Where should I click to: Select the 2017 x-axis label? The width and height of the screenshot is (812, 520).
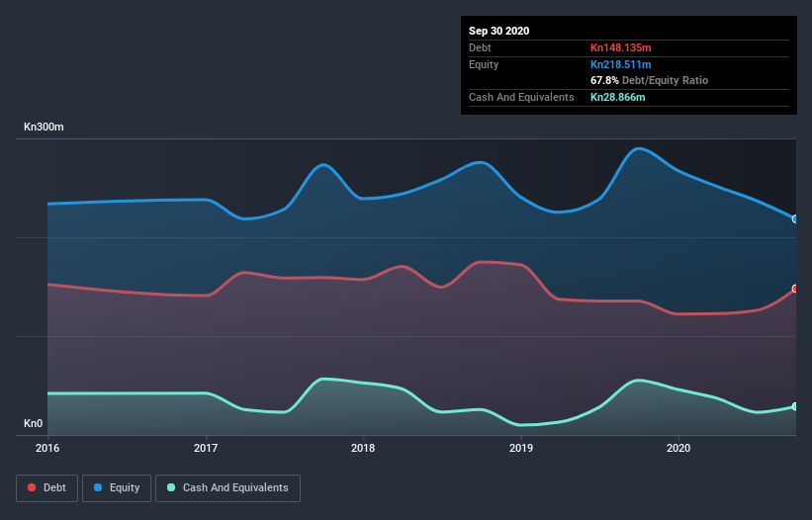pos(206,448)
